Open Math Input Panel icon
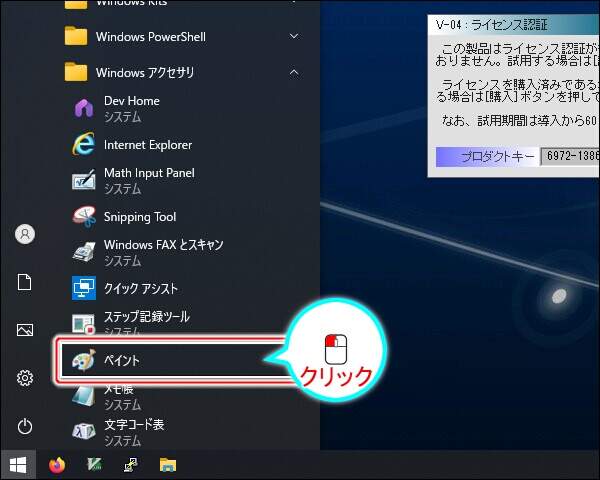This screenshot has width=600, height=480. (83, 180)
